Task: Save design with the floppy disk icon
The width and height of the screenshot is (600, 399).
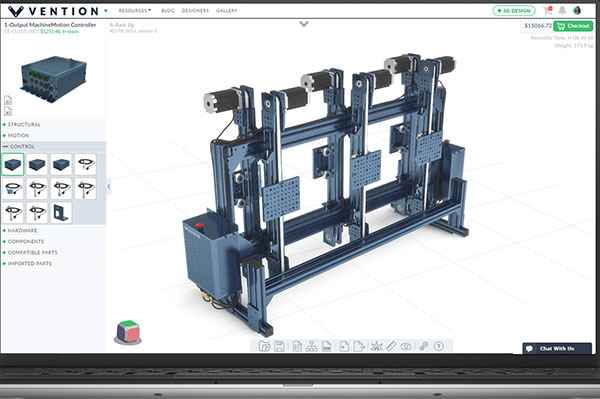Action: 279,346
